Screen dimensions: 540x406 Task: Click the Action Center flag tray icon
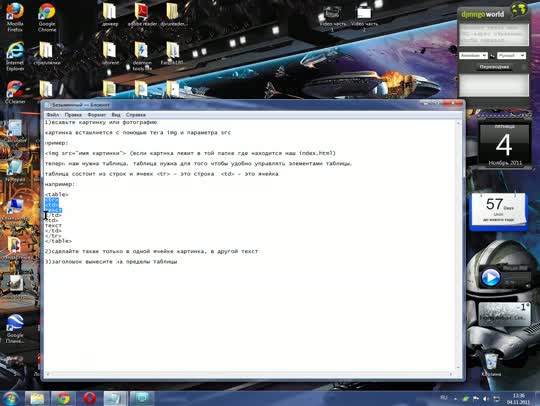476,399
